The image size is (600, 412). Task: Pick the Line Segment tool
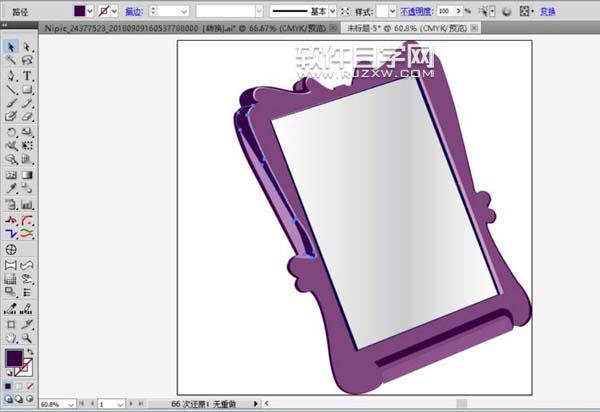(x=11, y=90)
